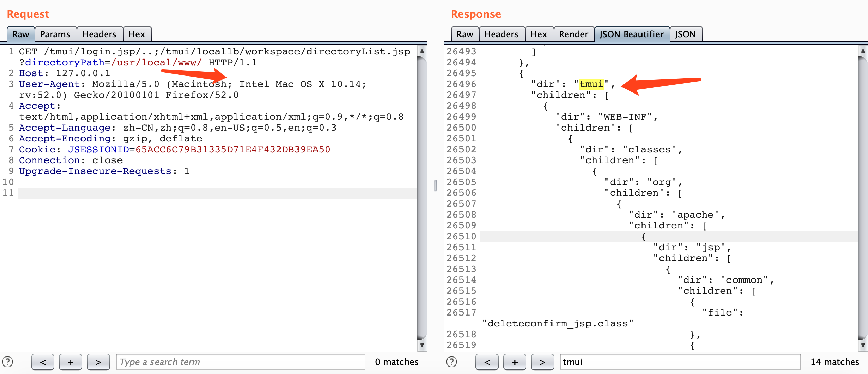Image resolution: width=868 pixels, height=374 pixels.
Task: Click previous match button in Request search
Action: 43,362
